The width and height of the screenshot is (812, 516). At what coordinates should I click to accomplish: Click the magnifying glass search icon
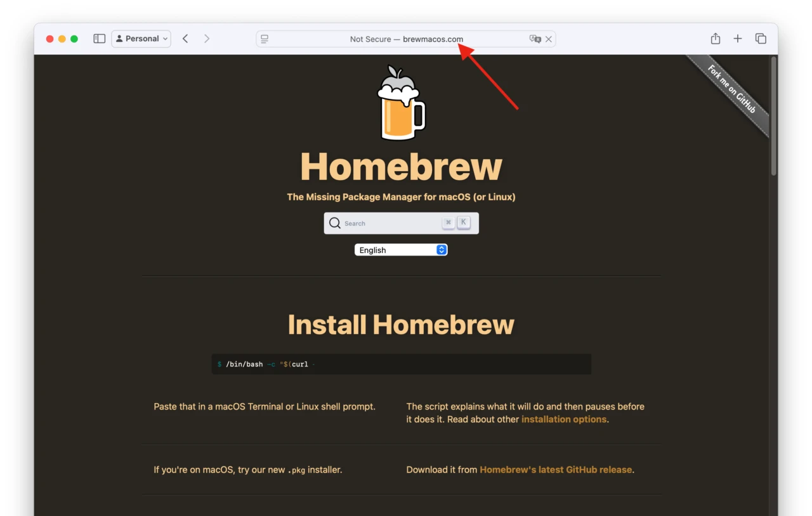point(335,223)
